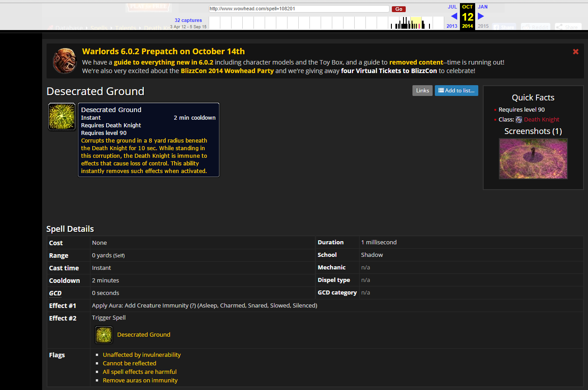Screen dimensions: 588x390
Task: Close the Warlords prepatch announcement banner
Action: tap(575, 52)
